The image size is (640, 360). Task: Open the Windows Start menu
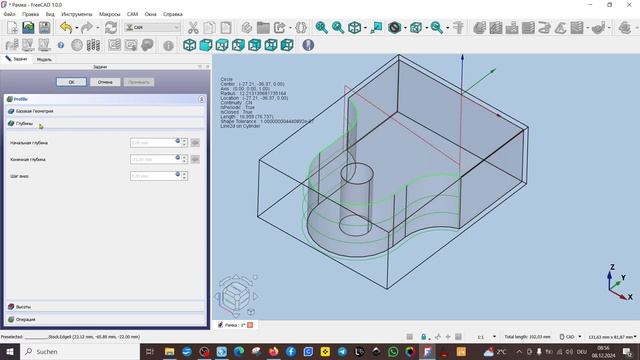10,351
